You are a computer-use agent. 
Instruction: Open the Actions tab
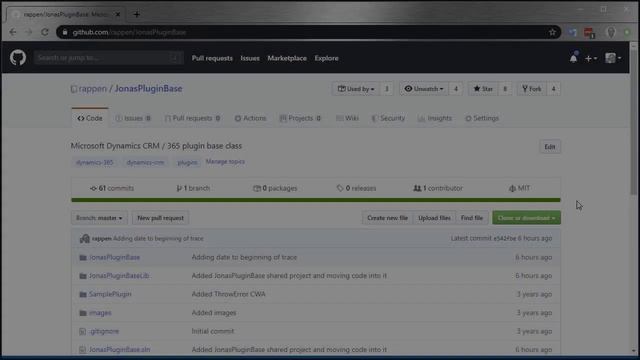click(250, 118)
